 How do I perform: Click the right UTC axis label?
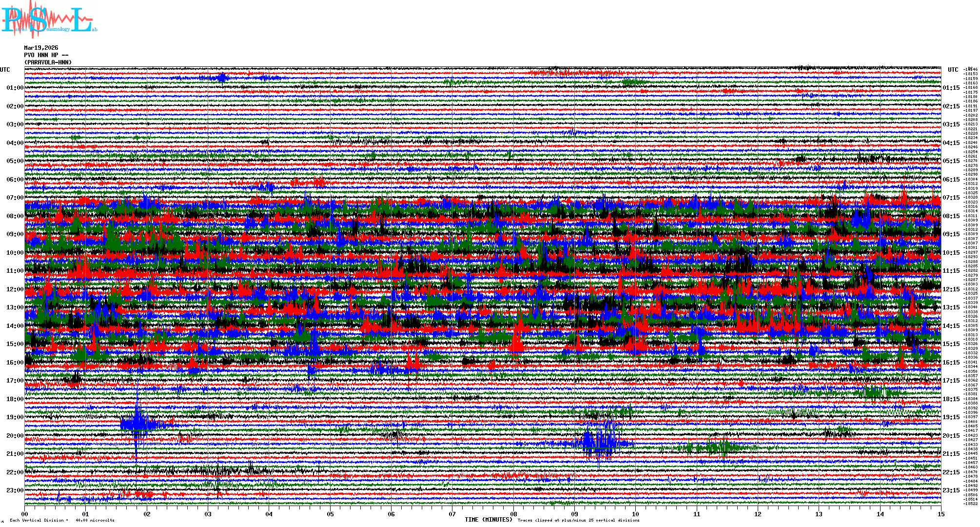tap(953, 70)
